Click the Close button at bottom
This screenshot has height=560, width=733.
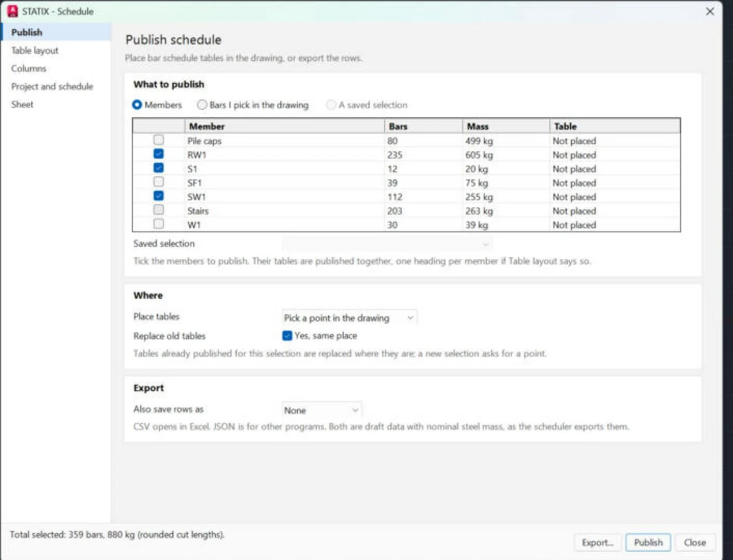[x=695, y=542]
